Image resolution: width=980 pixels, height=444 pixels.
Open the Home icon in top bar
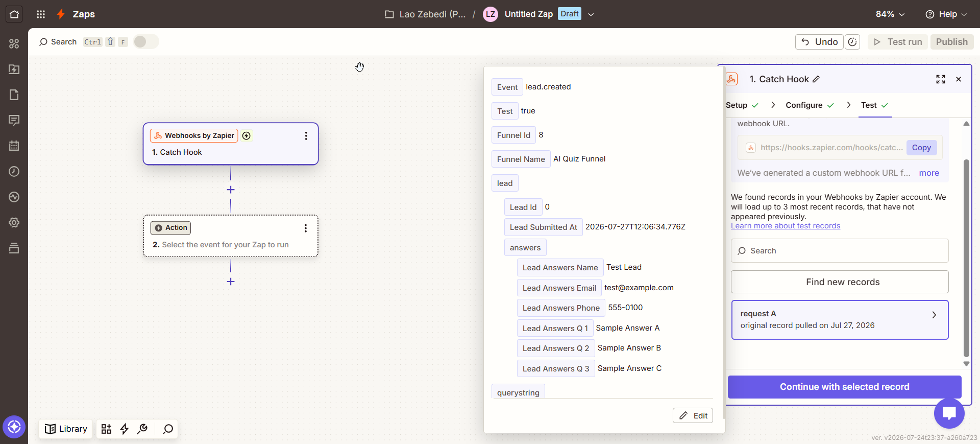tap(14, 14)
